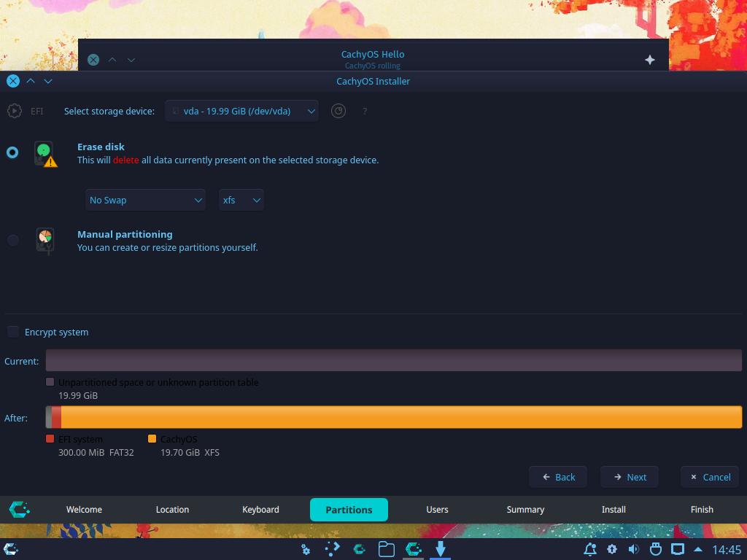
Task: Click the 'Select storage device:' label
Action: 109,112
